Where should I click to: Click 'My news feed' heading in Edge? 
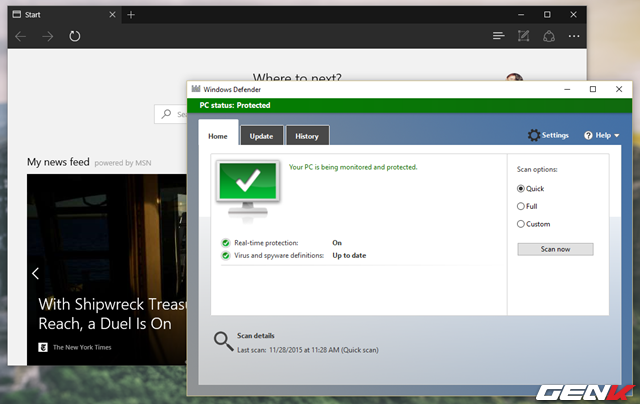click(58, 162)
